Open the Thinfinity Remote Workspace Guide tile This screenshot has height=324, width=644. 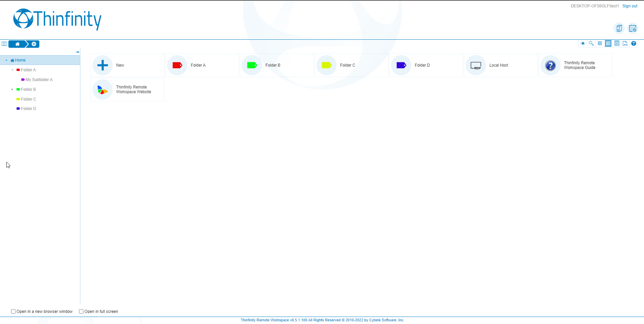point(575,65)
